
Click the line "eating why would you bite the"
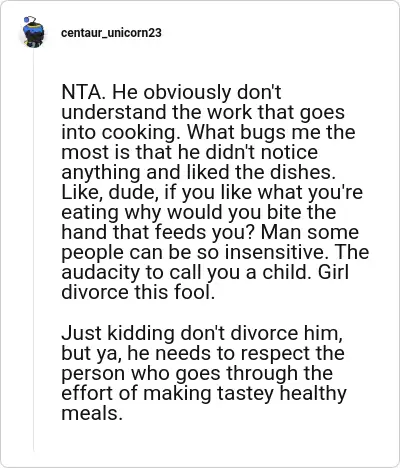point(199,212)
